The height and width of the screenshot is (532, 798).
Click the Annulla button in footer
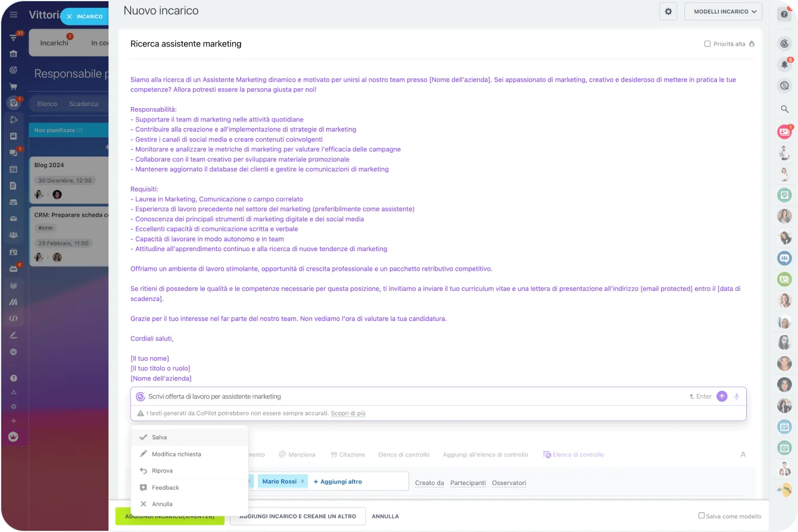[385, 517]
